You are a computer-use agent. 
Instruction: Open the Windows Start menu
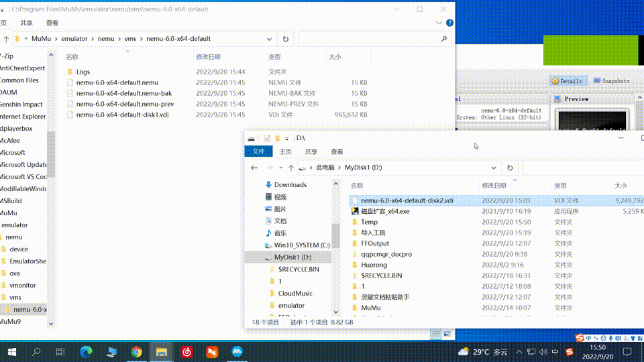point(12,352)
